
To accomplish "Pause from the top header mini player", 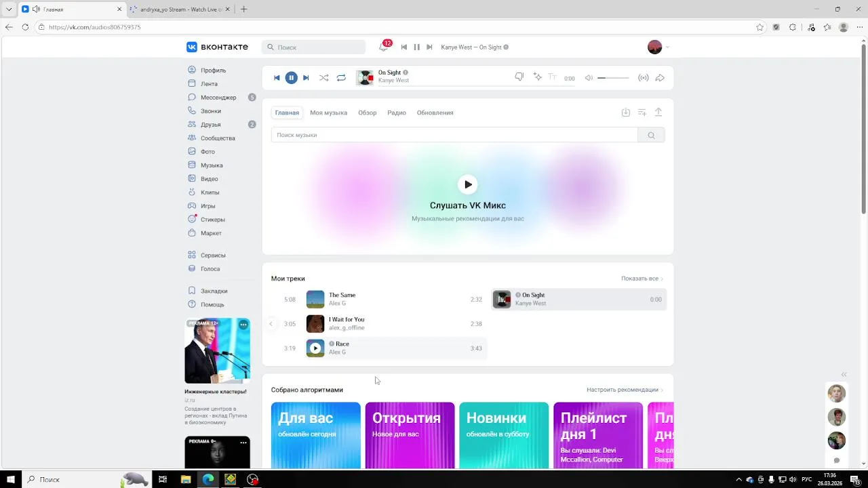I will pyautogui.click(x=417, y=47).
